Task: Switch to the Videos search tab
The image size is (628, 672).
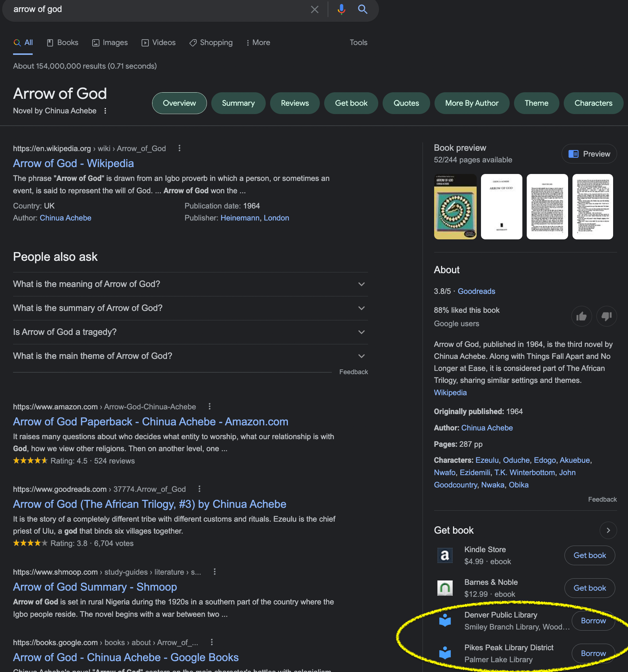Action: coord(159,42)
